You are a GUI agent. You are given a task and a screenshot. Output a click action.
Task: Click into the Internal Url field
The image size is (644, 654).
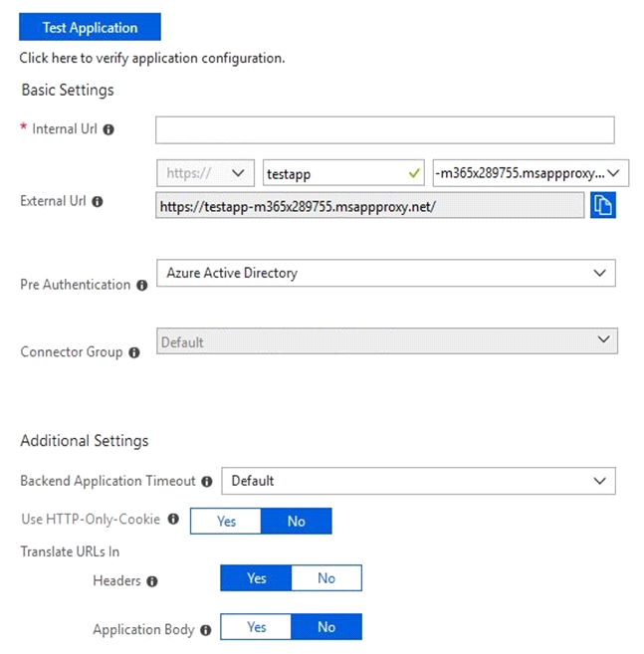click(385, 130)
